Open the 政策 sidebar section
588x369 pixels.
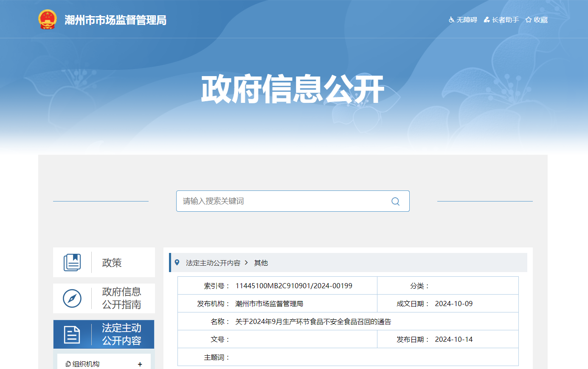[x=112, y=263]
